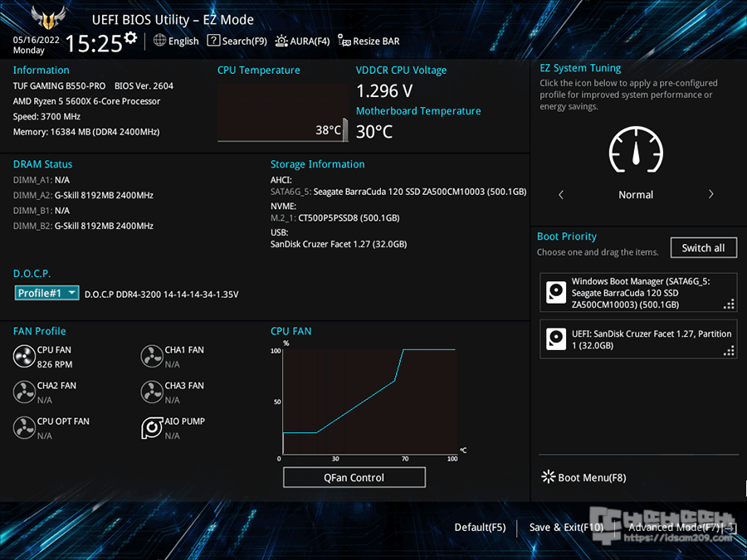Click the EZ System Tuning heading

tap(580, 68)
